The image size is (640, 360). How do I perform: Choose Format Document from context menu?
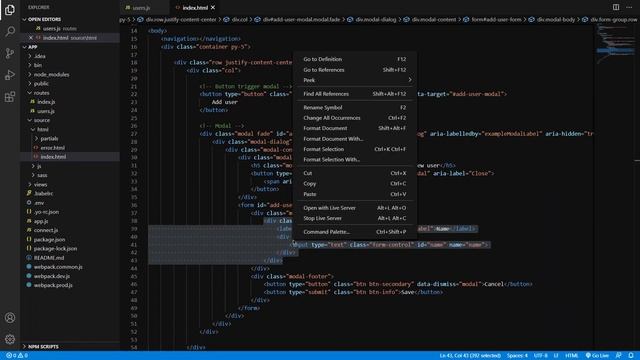354,128
